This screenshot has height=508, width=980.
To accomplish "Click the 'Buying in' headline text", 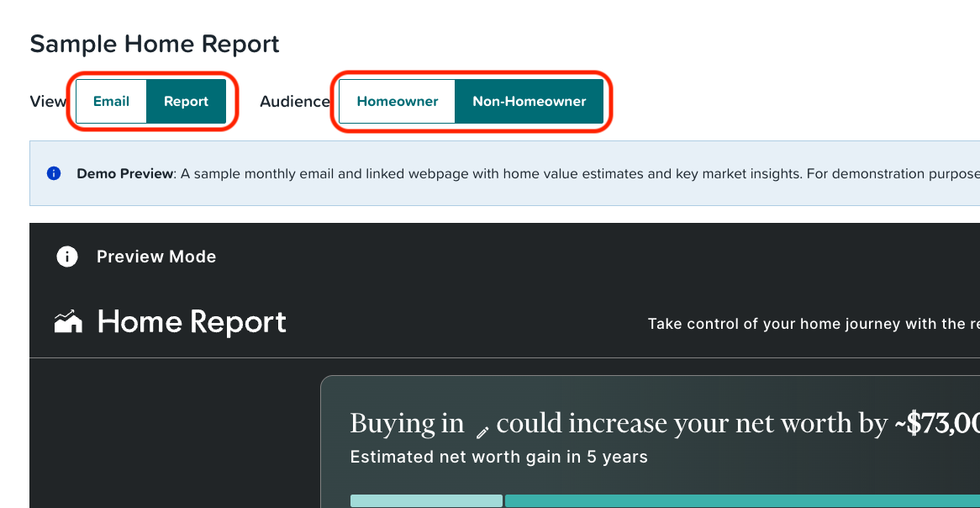I will (407, 424).
